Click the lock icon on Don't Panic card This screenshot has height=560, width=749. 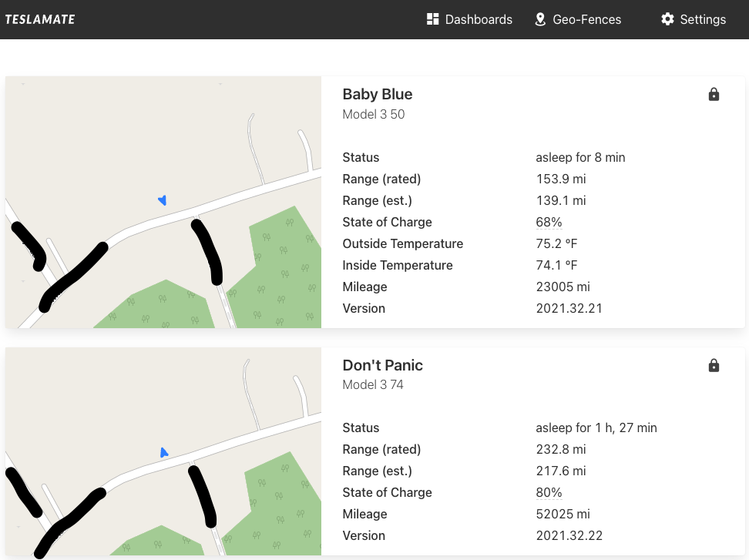coord(714,366)
